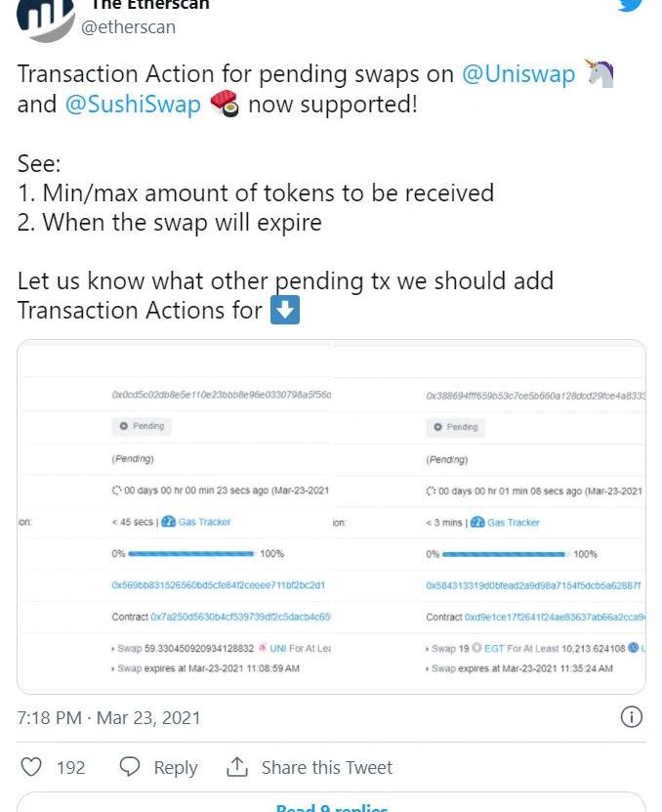Open the @Uniswap mention
Image resolution: width=662 pixels, height=812 pixels.
pos(517,74)
